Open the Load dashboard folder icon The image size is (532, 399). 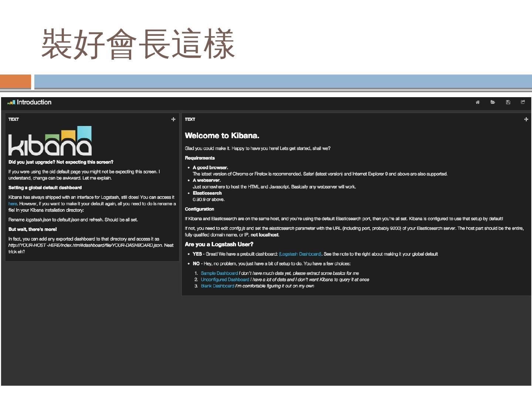493,102
